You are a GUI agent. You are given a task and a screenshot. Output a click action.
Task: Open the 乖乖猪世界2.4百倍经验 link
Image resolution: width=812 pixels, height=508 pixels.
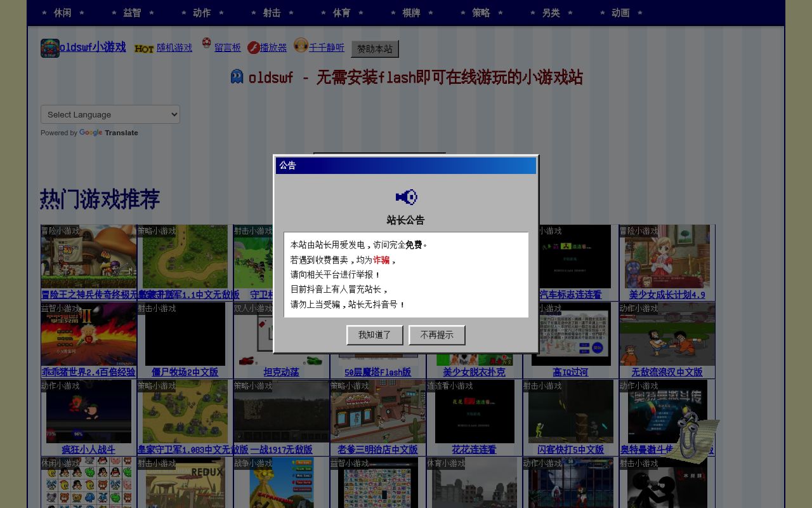tap(88, 372)
